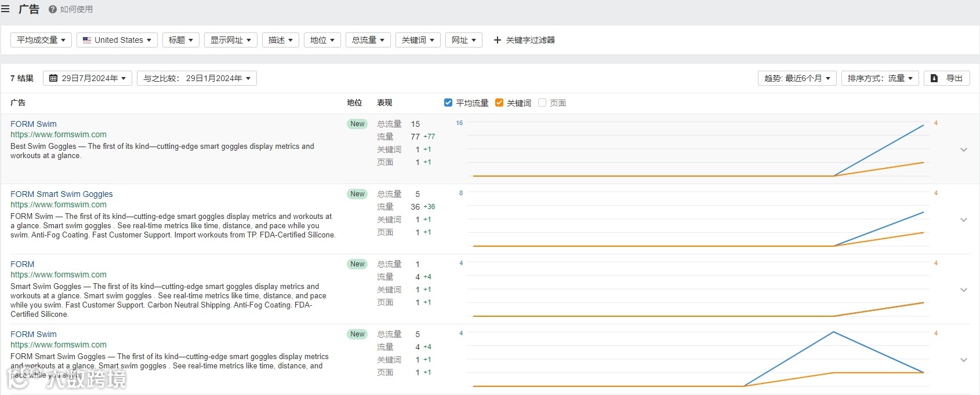This screenshot has width=980, height=395.
Task: Click the 地位 column header
Action: [354, 103]
